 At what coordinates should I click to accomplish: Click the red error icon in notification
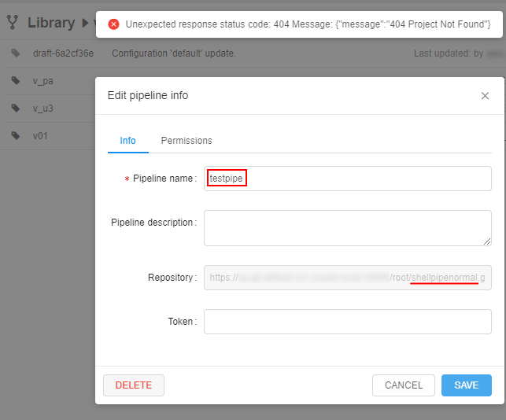113,24
